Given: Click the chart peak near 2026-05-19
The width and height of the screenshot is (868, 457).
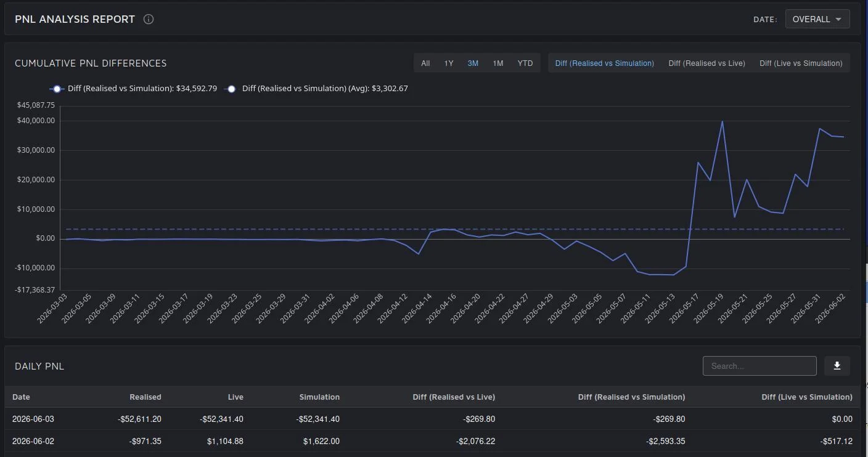Looking at the screenshot, I should tap(722, 121).
